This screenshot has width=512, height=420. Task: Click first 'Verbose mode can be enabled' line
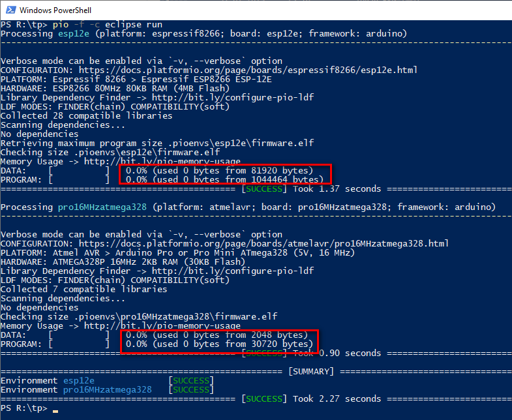pyautogui.click(x=142, y=61)
